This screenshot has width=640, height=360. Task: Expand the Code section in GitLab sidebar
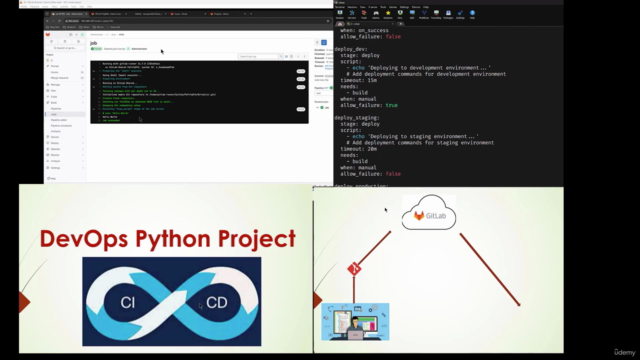(65, 97)
